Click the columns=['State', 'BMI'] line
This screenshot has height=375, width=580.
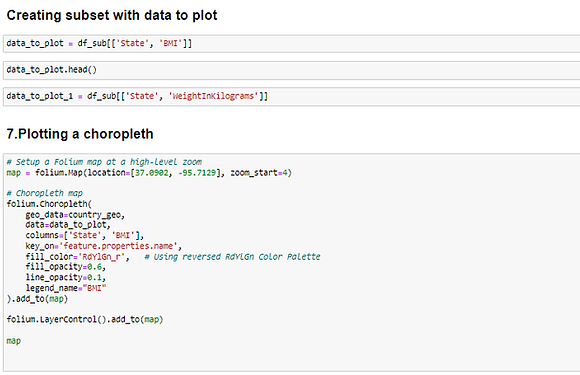pos(85,235)
